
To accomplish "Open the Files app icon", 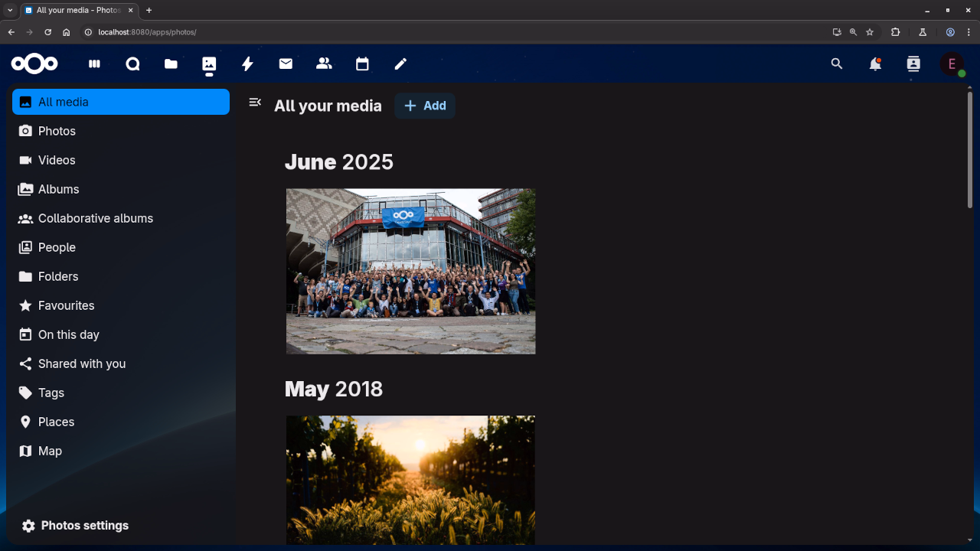I will 171,64.
